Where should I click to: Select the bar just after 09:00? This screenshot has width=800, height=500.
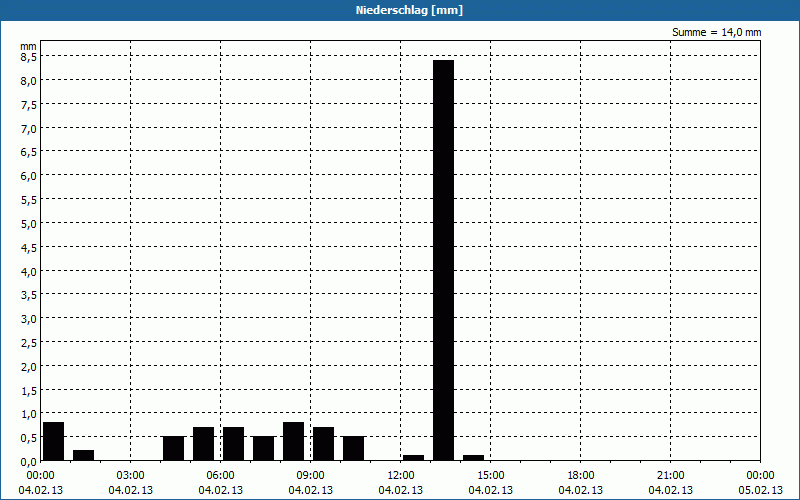tap(323, 444)
